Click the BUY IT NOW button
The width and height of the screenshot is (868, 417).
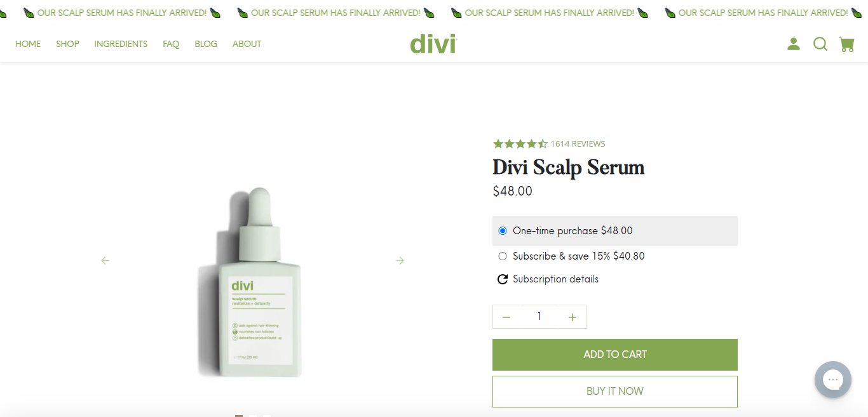(x=615, y=392)
